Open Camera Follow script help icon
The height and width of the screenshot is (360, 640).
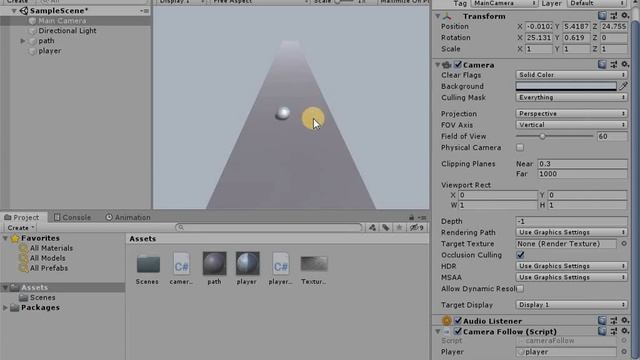point(602,331)
